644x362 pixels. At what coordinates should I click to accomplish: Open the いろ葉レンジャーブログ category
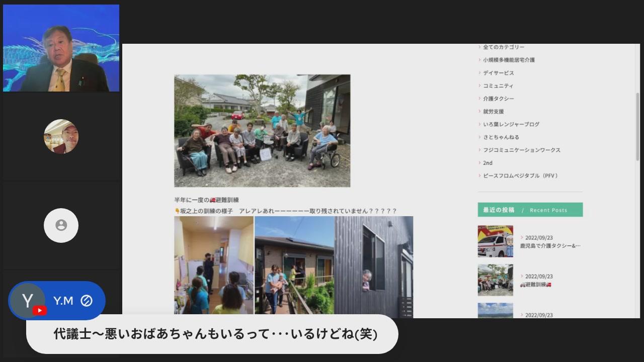tap(511, 124)
